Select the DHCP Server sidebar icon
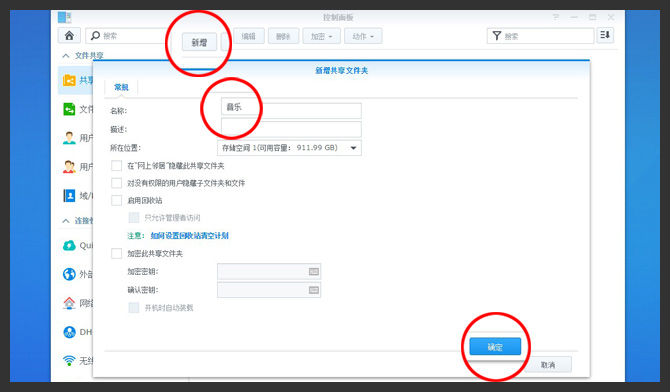This screenshot has height=392, width=670. coord(69,332)
